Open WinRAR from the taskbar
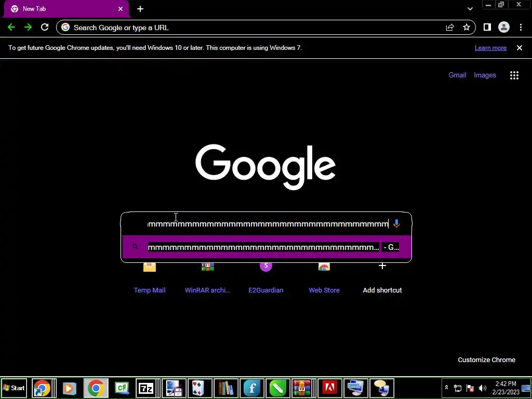The image size is (532, 399). pos(302,388)
